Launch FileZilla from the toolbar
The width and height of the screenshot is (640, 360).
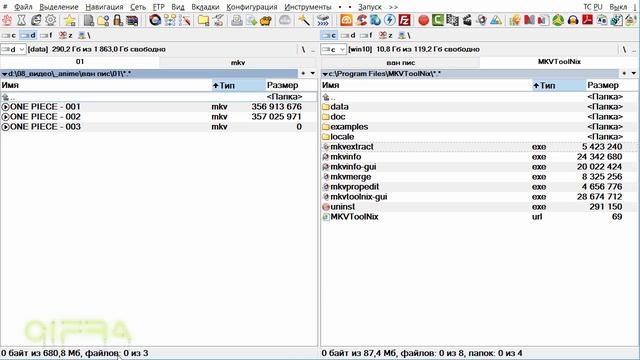coord(404,20)
